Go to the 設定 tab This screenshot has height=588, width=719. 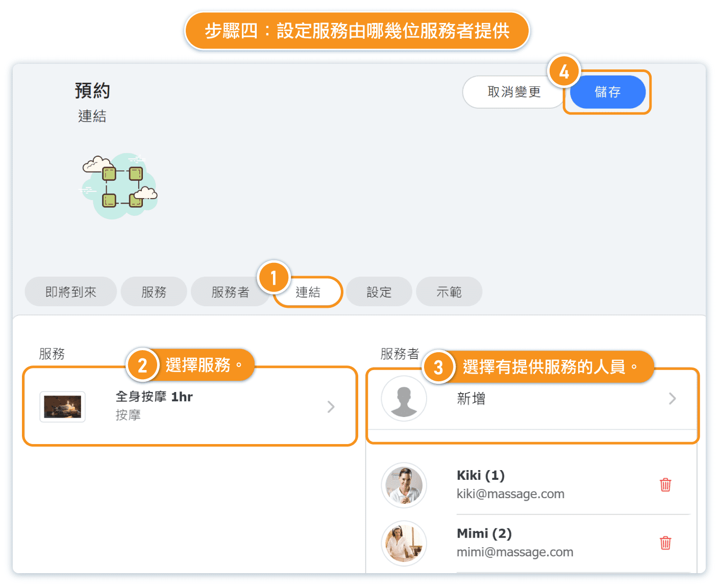[379, 292]
